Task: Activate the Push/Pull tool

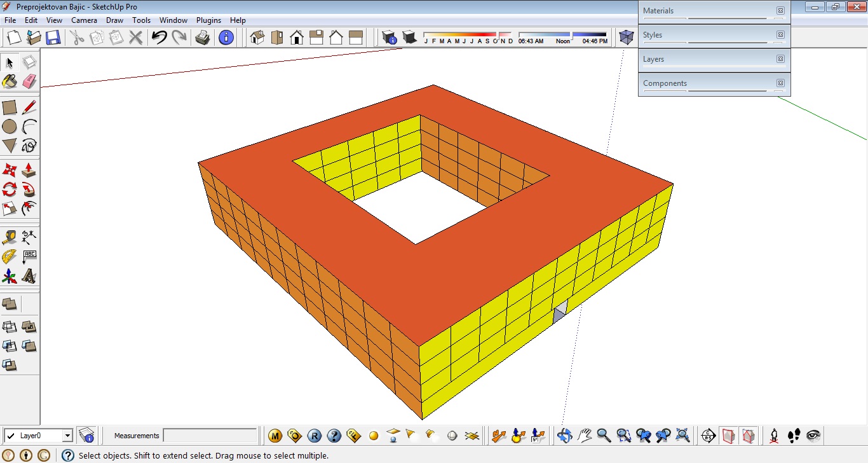Action: click(29, 170)
